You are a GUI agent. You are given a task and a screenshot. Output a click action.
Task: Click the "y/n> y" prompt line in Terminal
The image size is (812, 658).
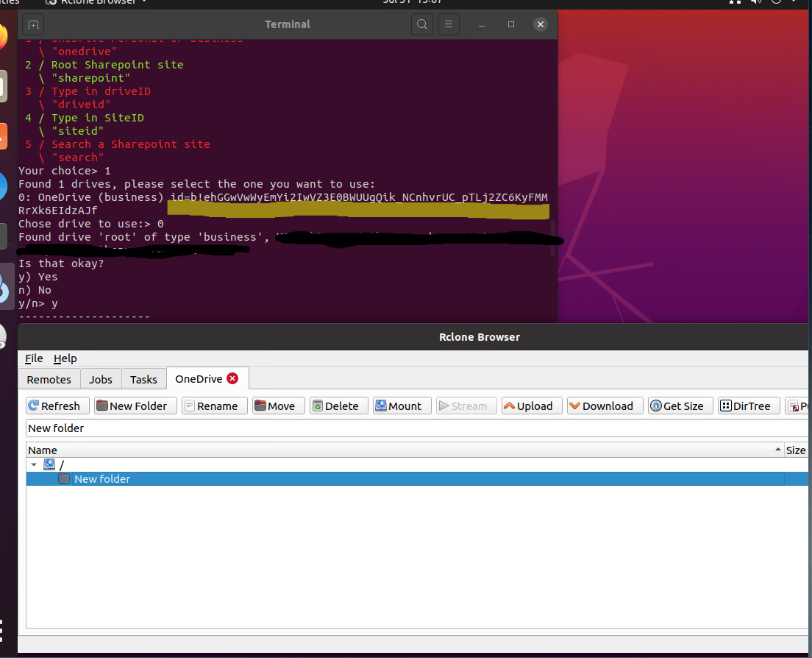(x=38, y=304)
